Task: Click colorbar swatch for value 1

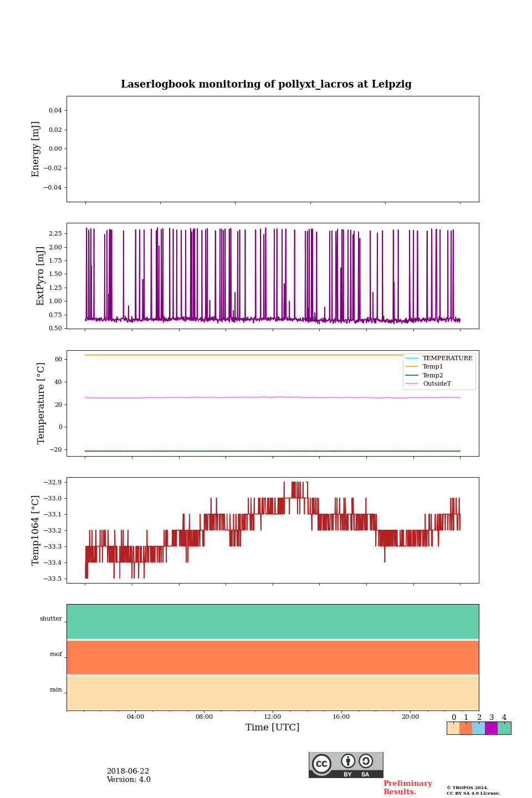Action: [465, 728]
